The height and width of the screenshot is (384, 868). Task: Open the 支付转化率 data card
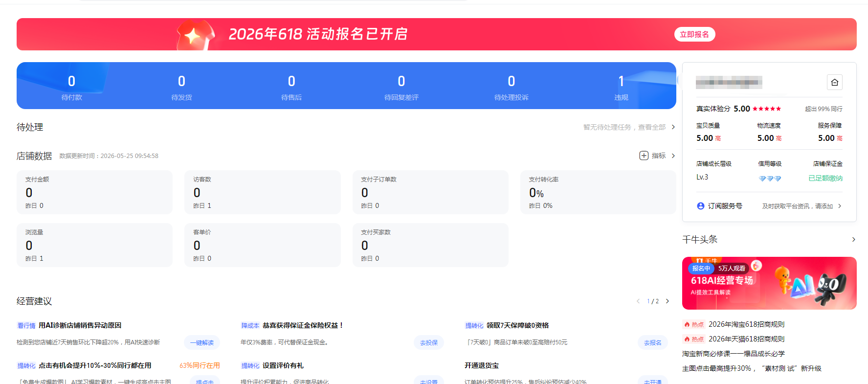pyautogui.click(x=598, y=192)
